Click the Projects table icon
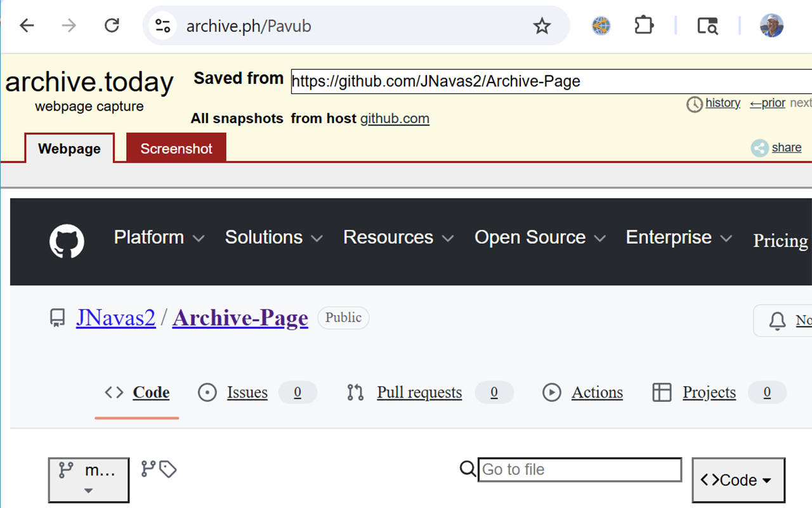 pos(662,392)
